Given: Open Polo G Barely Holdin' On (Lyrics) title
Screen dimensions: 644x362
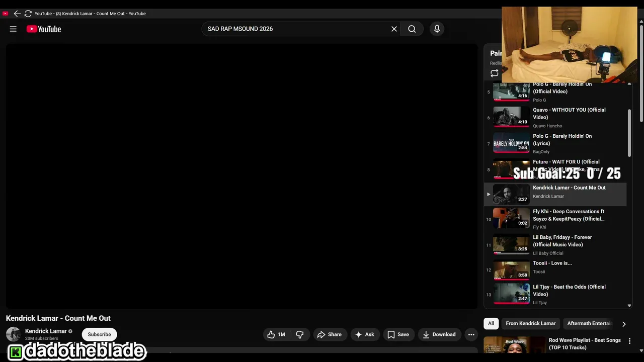Looking at the screenshot, I should pyautogui.click(x=562, y=140).
